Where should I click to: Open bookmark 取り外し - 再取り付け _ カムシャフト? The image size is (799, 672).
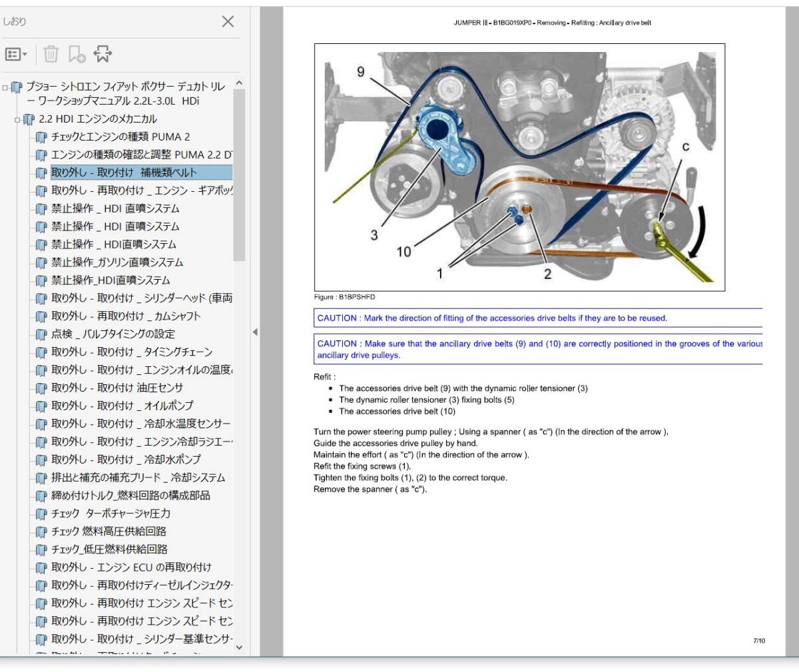coord(126,316)
